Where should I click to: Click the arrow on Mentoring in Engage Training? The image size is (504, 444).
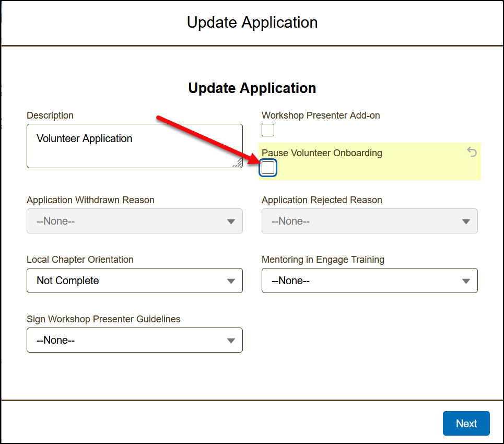point(466,281)
